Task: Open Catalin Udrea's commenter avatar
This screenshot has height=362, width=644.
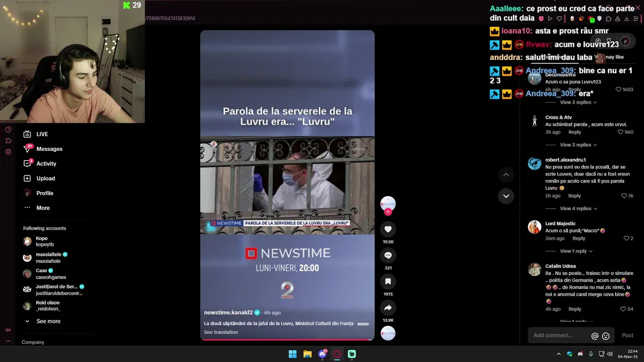Action: (x=534, y=269)
